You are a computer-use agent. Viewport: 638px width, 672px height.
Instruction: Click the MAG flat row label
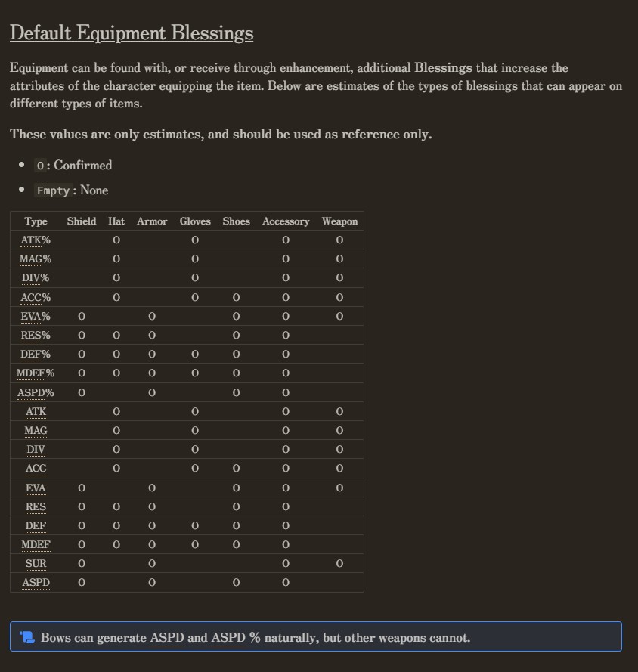(x=36, y=430)
